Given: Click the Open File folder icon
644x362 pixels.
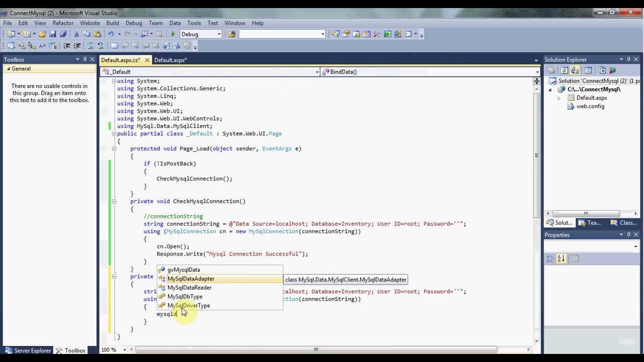Looking at the screenshot, I should [42, 34].
